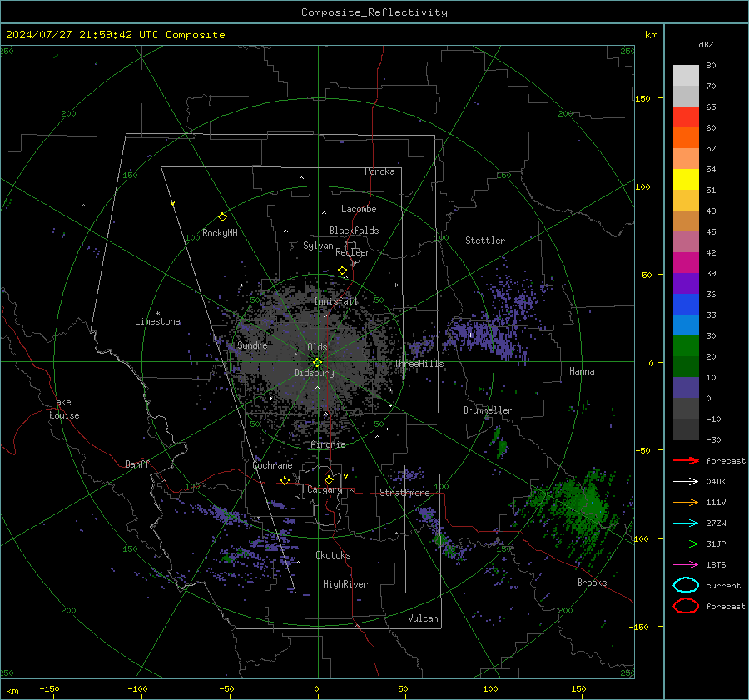Image resolution: width=749 pixels, height=700 pixels.
Task: Click the Ponoka town label
Action: pos(379,171)
